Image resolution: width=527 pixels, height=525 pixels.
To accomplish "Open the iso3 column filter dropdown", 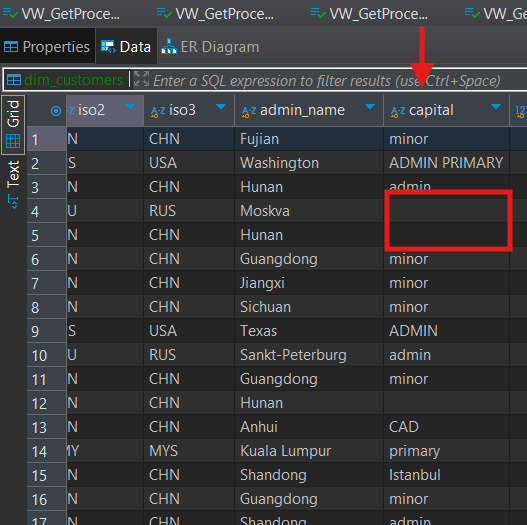I will [x=221, y=107].
